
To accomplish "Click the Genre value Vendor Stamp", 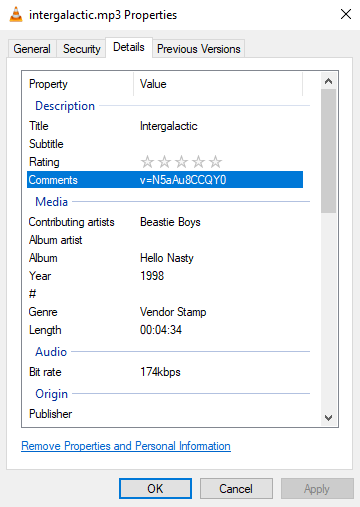I will 173,312.
